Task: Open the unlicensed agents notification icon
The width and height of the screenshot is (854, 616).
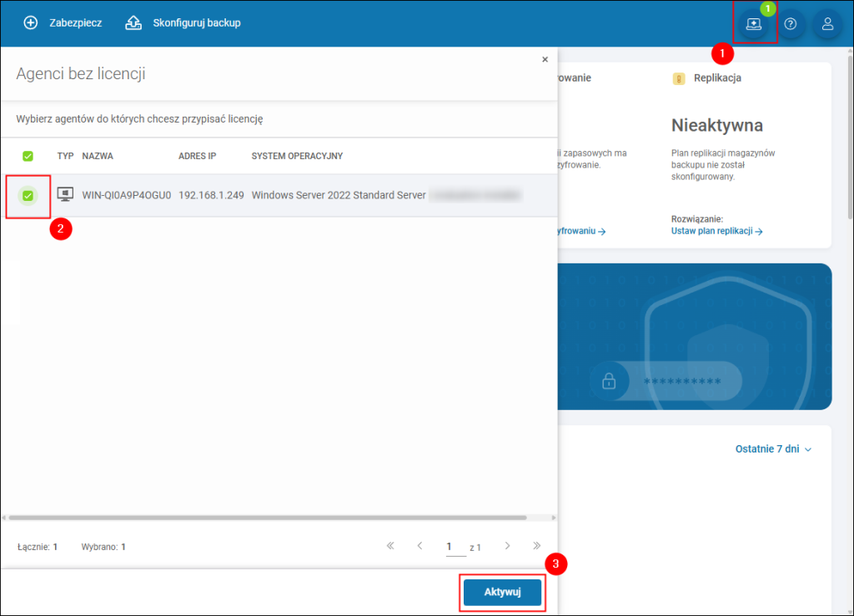Action: [x=754, y=23]
